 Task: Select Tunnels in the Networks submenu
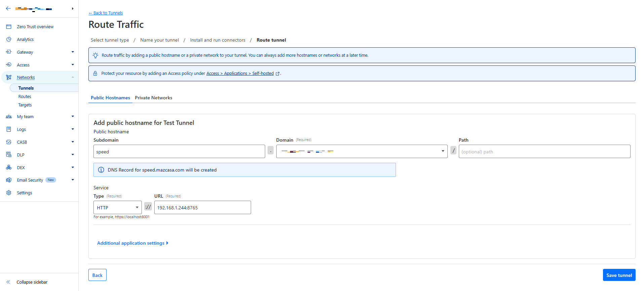tap(44, 88)
